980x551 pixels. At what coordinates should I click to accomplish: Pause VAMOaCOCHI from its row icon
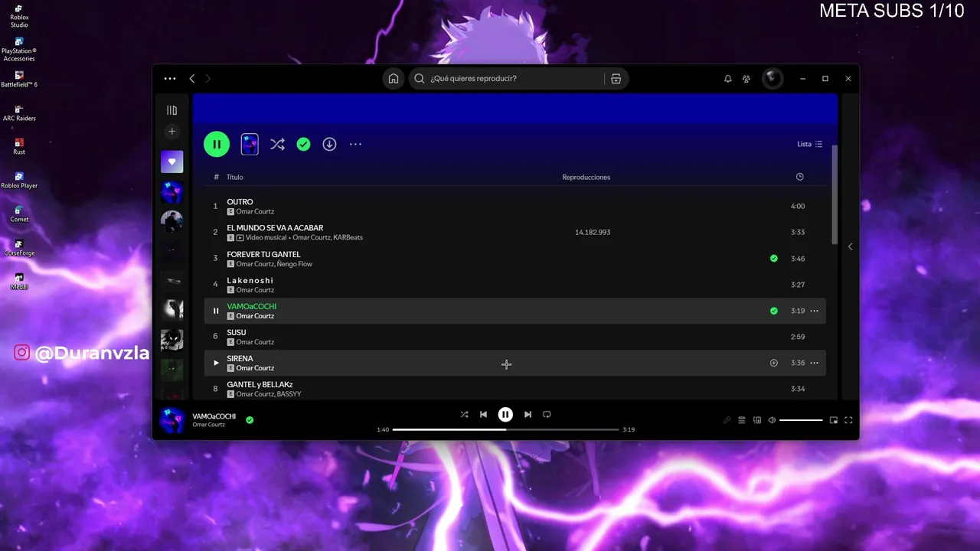(x=216, y=311)
